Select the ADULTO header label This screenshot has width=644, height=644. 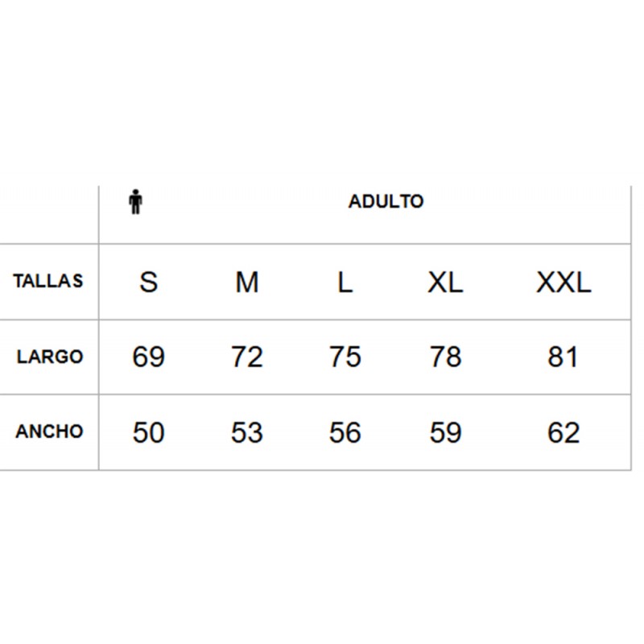pyautogui.click(x=386, y=202)
